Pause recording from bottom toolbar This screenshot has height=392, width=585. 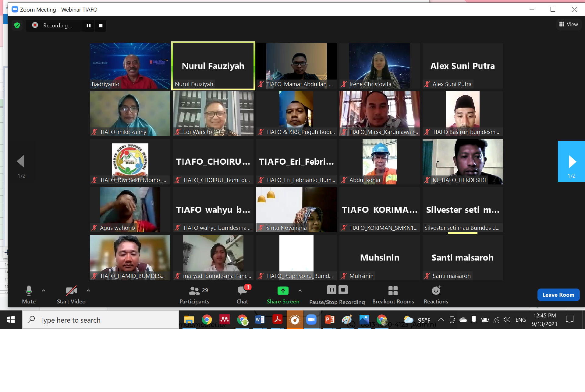click(331, 290)
